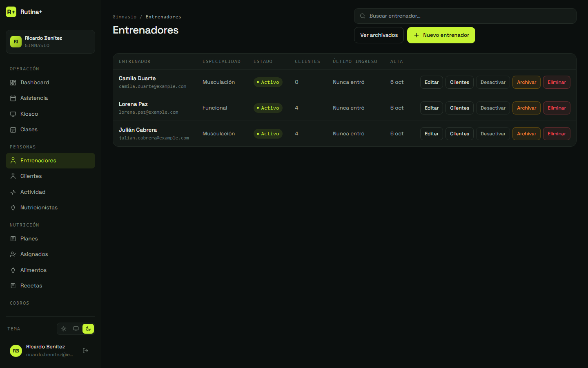Click the Clases calendar icon
588x368 pixels.
pos(13,130)
